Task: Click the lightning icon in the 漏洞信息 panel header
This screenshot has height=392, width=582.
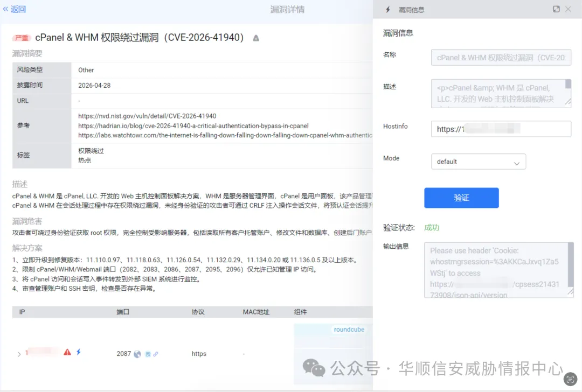Action: (388, 10)
